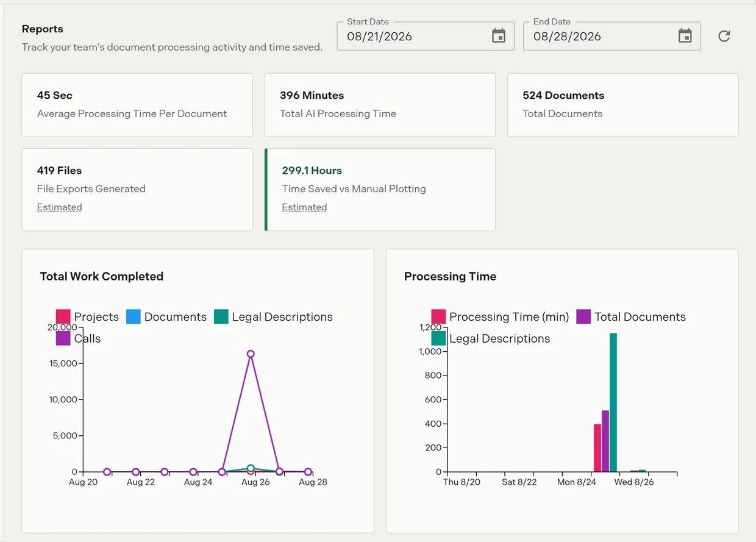This screenshot has height=542, width=756.
Task: Click the Start Date field showing 08/21/2026
Action: 426,36
